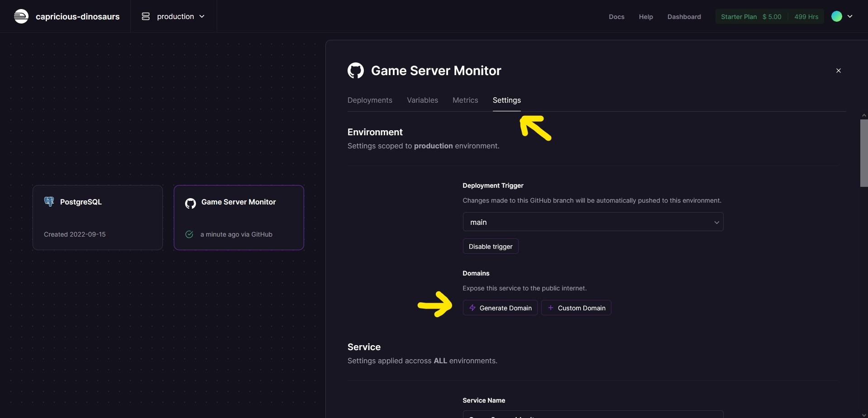Click the Railway logo icon
Image resolution: width=868 pixels, height=418 pixels.
coord(21,16)
